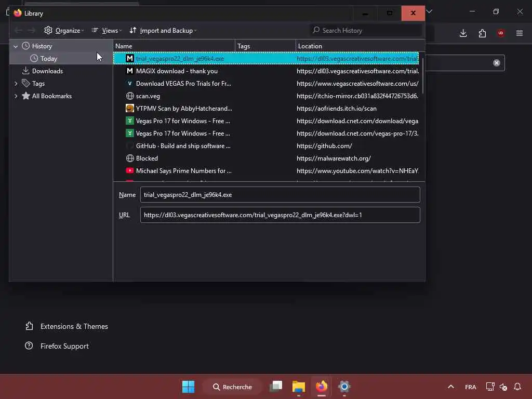Click the VEGAS favicon in Download VEGAS row
This screenshot has height=399, width=532.
point(129,84)
